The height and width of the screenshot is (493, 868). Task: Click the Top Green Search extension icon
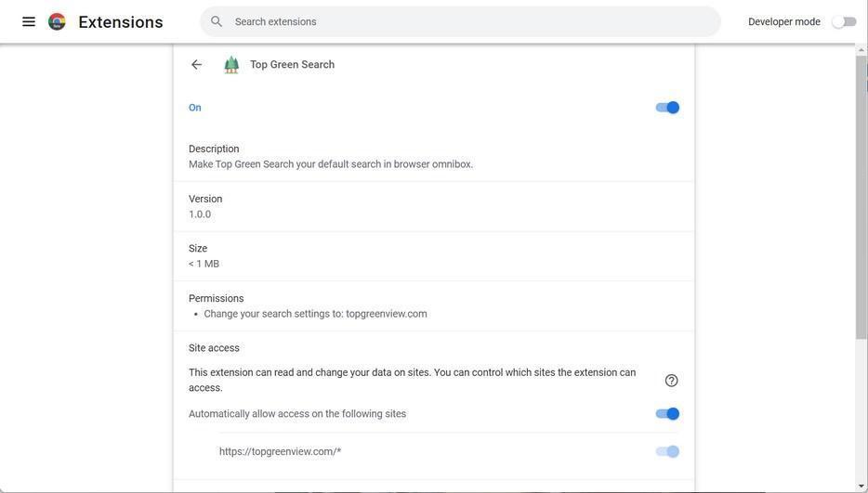pos(231,65)
